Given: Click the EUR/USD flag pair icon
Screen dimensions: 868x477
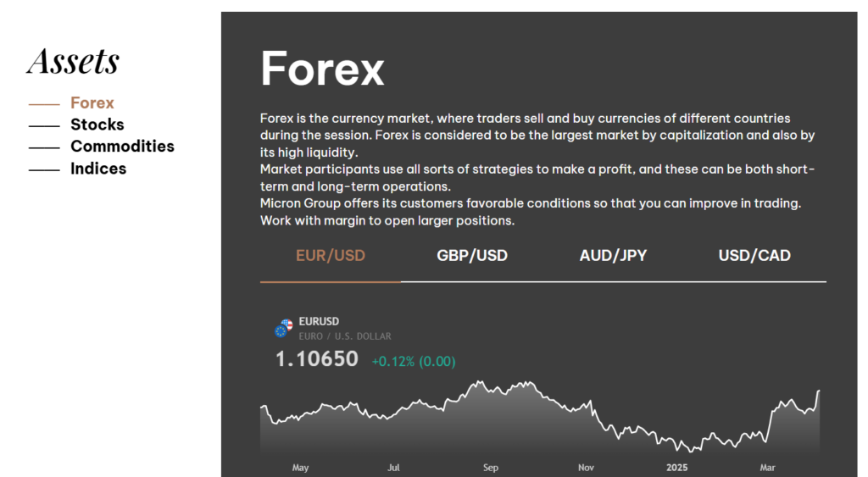Looking at the screenshot, I should point(284,329).
